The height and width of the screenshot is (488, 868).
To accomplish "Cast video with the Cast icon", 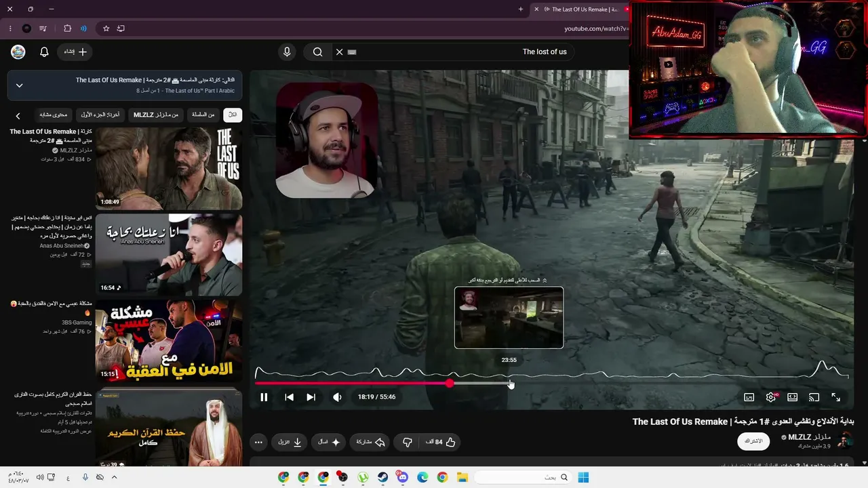I will (814, 397).
